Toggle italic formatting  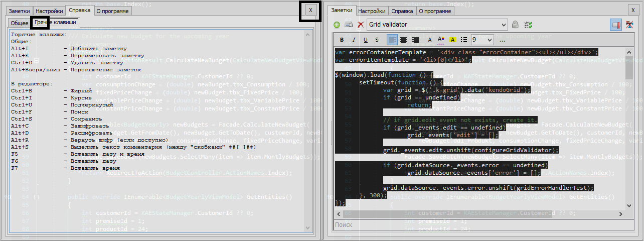(354, 40)
